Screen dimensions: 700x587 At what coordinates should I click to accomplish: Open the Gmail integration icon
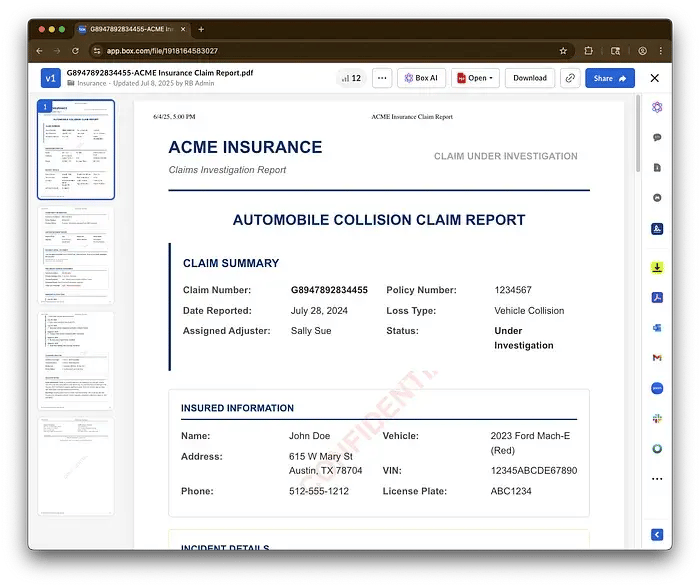(x=657, y=358)
